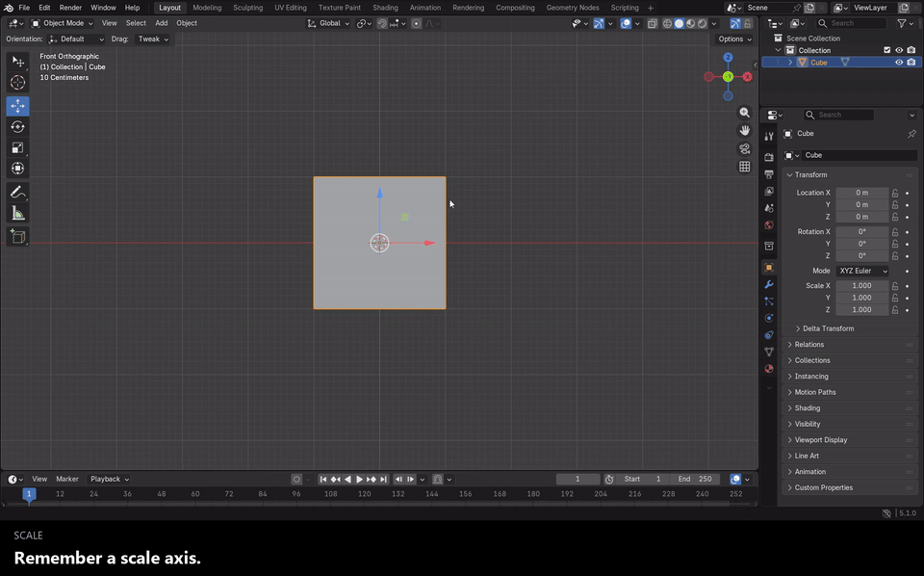
Task: Click the red X axis gizmo ball
Action: (747, 77)
